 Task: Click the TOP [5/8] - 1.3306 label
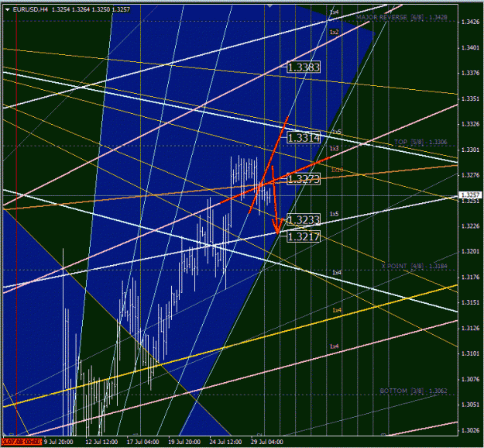tap(420, 142)
